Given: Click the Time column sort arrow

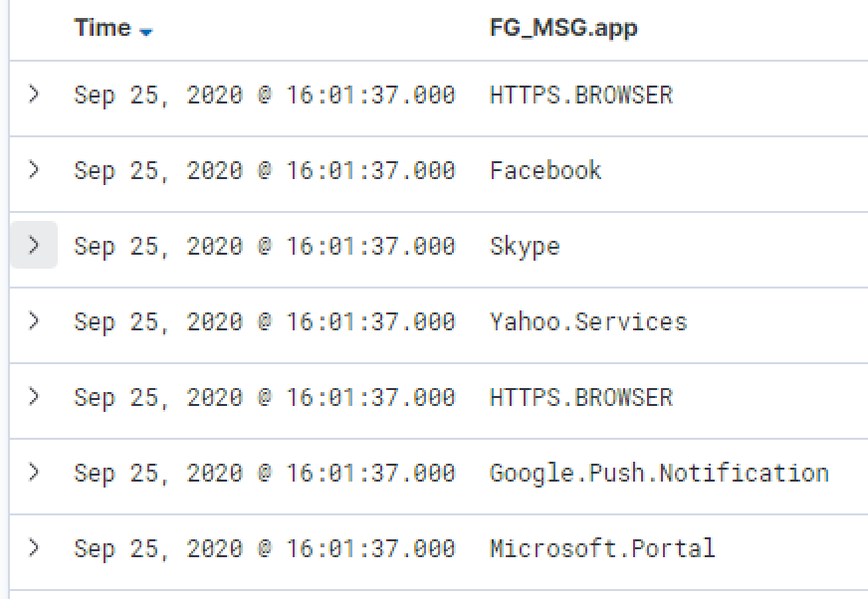Looking at the screenshot, I should point(146,31).
